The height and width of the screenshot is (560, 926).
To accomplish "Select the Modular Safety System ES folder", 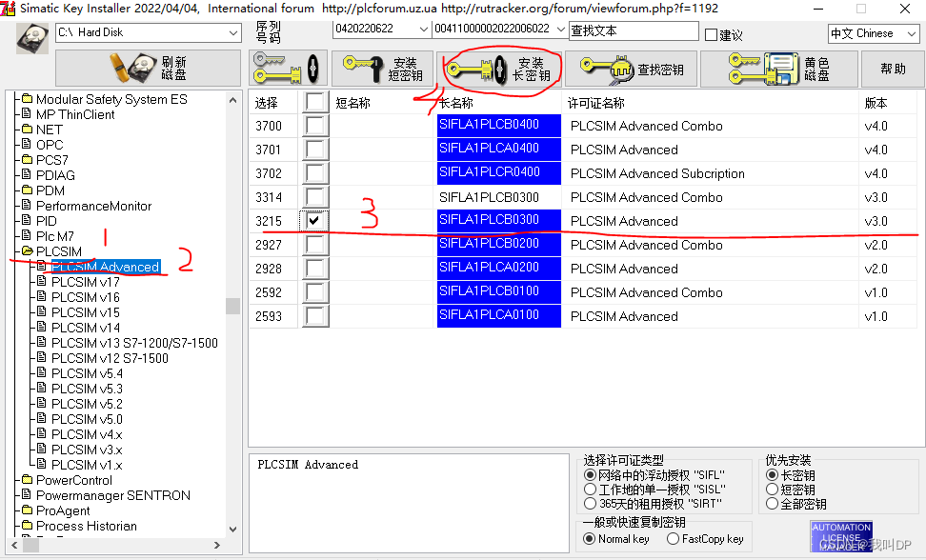I will [x=111, y=99].
